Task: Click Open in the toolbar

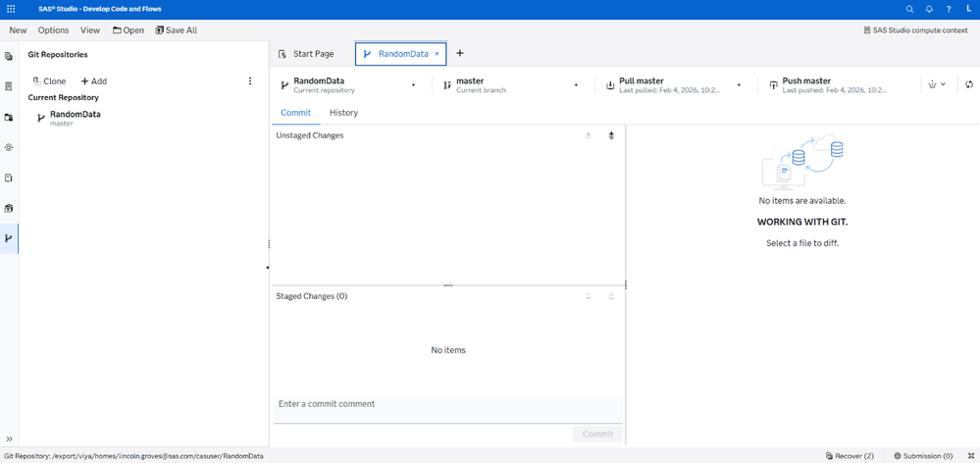Action: pyautogui.click(x=129, y=30)
